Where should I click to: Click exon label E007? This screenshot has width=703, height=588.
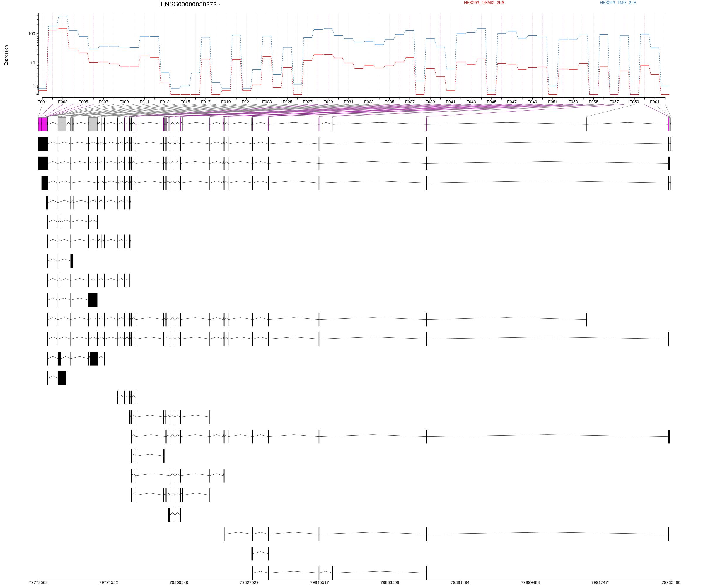coord(103,102)
